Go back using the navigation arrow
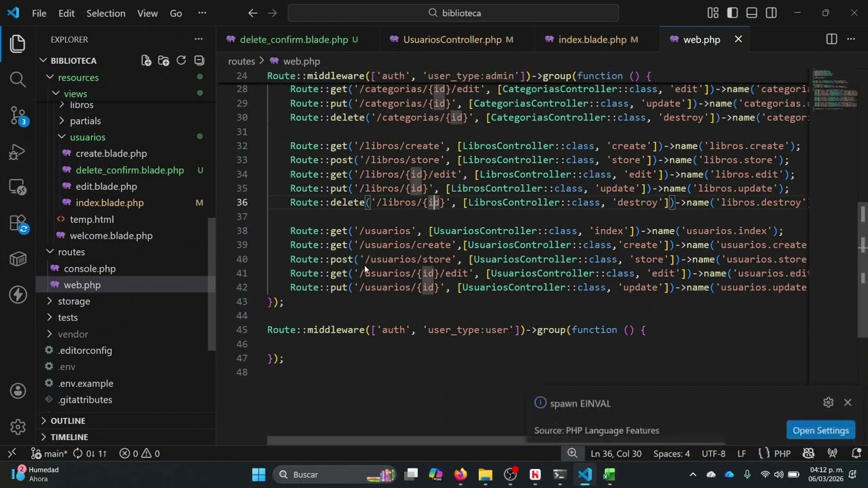The width and height of the screenshot is (868, 488). 253,13
